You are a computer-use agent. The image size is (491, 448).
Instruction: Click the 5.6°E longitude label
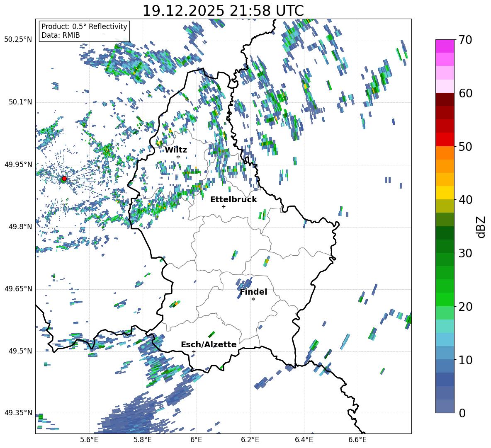click(89, 440)
